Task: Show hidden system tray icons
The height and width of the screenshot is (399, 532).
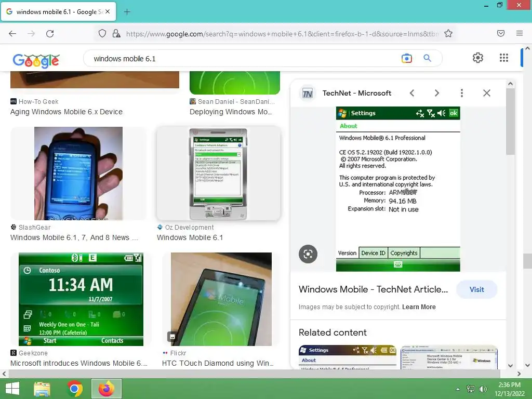Action: (x=458, y=389)
